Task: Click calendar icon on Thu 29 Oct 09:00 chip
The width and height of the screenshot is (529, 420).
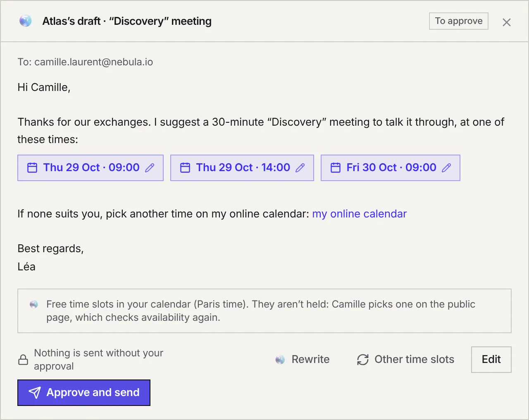Action: point(32,168)
